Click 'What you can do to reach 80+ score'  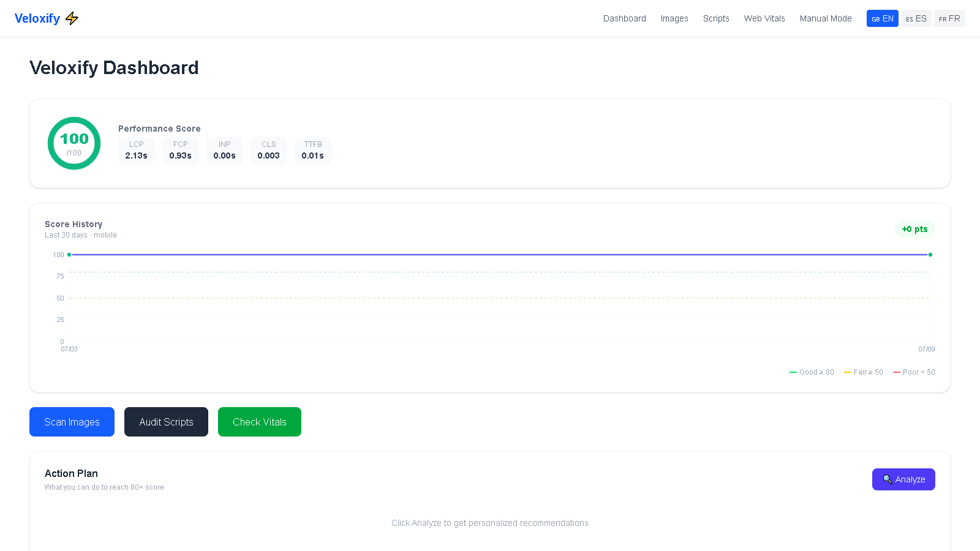[104, 487]
